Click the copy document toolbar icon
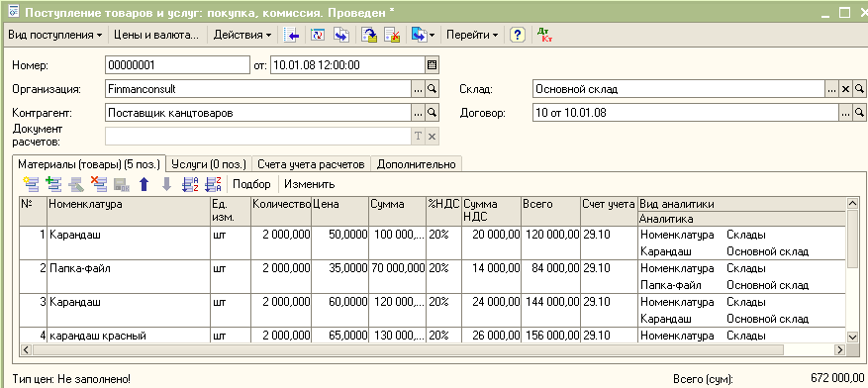868x388 pixels. (x=341, y=35)
